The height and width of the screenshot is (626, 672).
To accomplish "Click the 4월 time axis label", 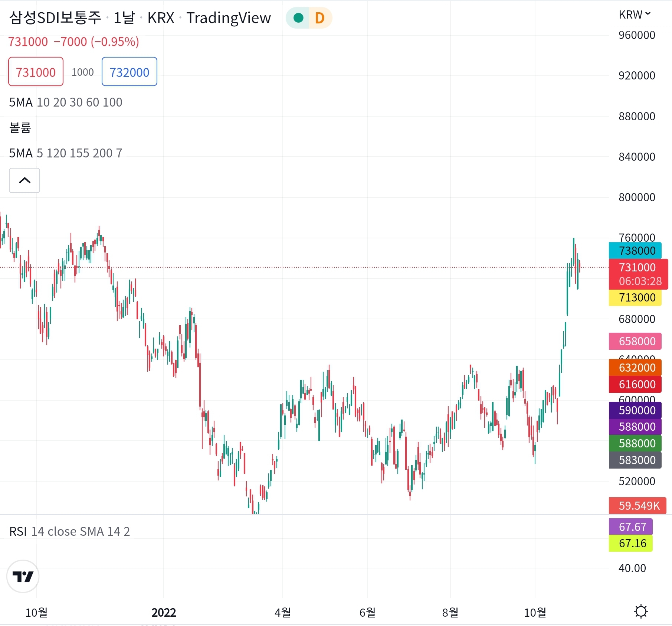I will click(283, 612).
